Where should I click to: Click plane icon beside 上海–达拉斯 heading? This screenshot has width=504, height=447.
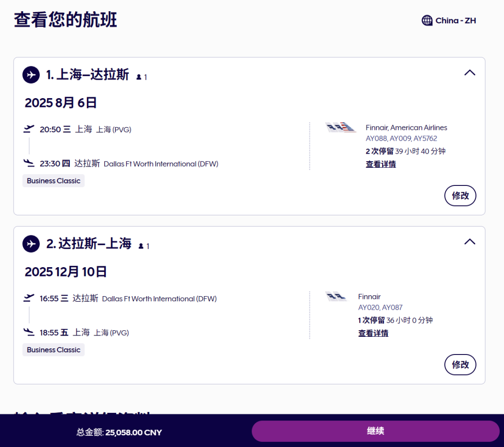(x=31, y=75)
